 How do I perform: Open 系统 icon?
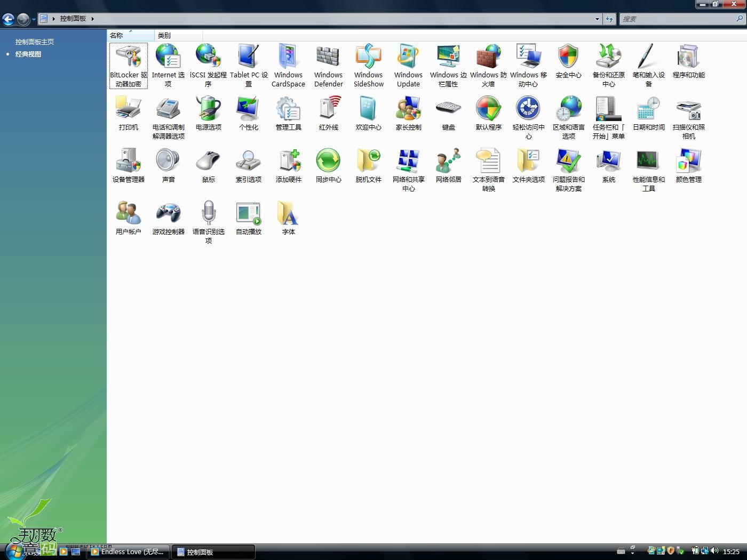[x=609, y=161]
